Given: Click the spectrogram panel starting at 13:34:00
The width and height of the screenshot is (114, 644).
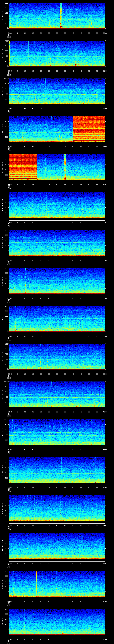Looking at the screenshot, I should [57, 205].
